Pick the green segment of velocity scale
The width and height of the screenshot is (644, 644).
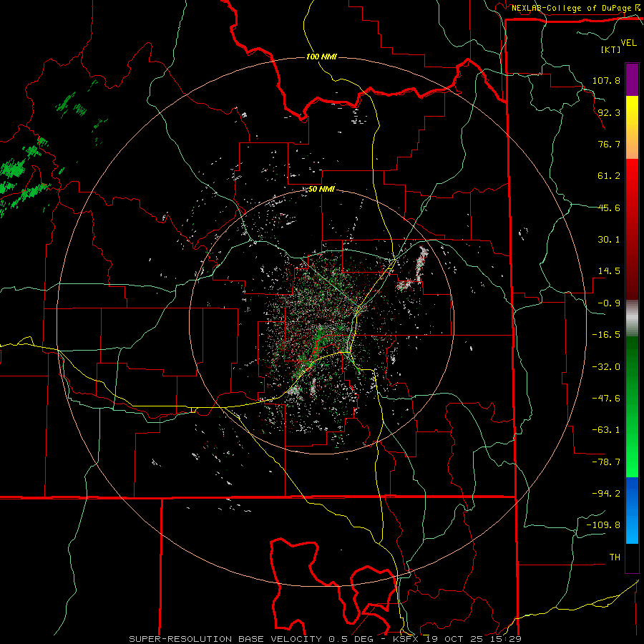click(632, 406)
